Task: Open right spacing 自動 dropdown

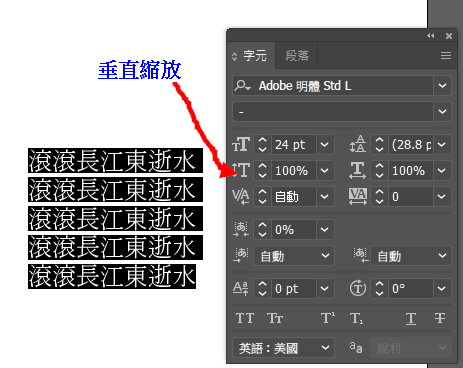Action: tap(442, 256)
